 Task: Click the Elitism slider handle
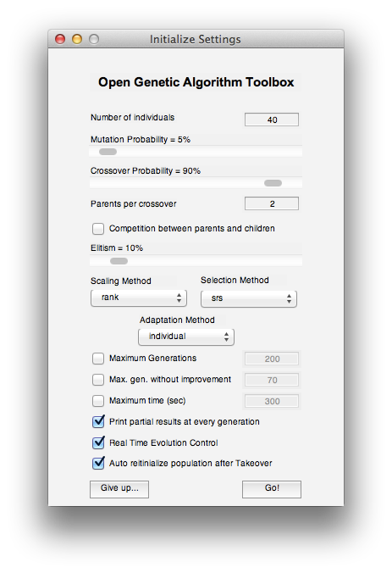pos(119,261)
